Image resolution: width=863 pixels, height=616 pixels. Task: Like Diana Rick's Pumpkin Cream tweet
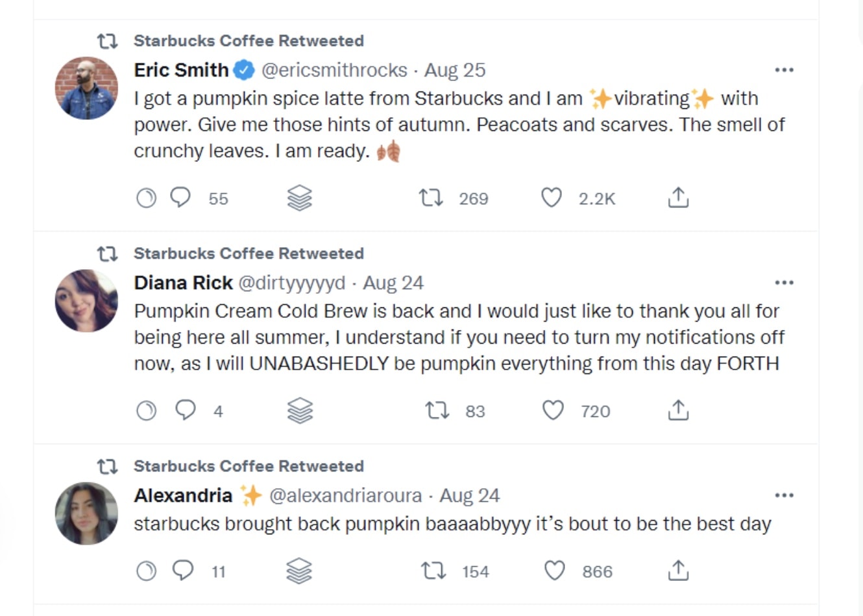tap(553, 410)
